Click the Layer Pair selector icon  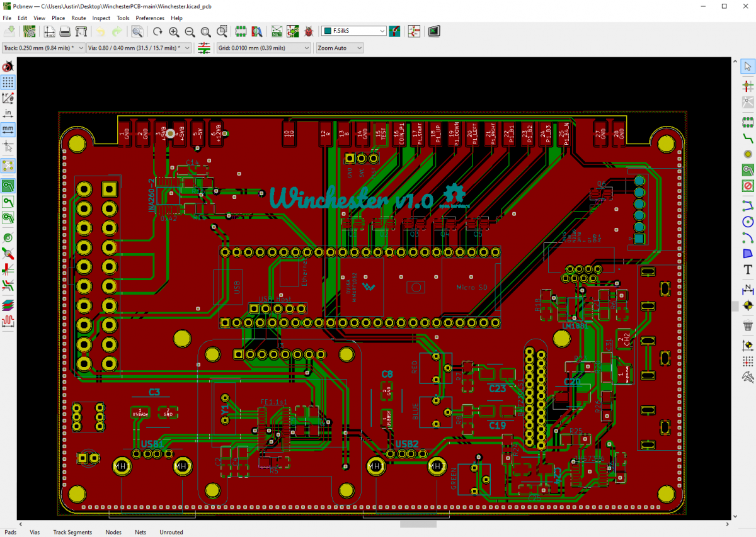[x=394, y=31]
